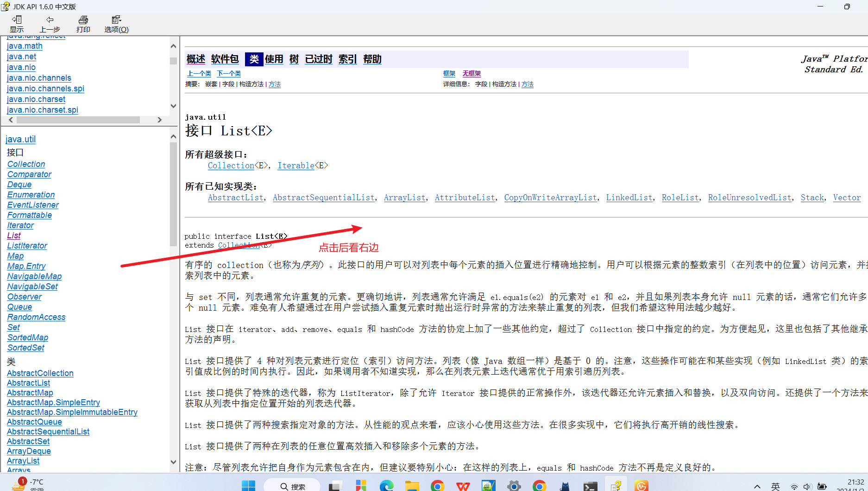Go to 下一个类 (next class) link
This screenshot has height=491, width=868.
click(x=229, y=73)
